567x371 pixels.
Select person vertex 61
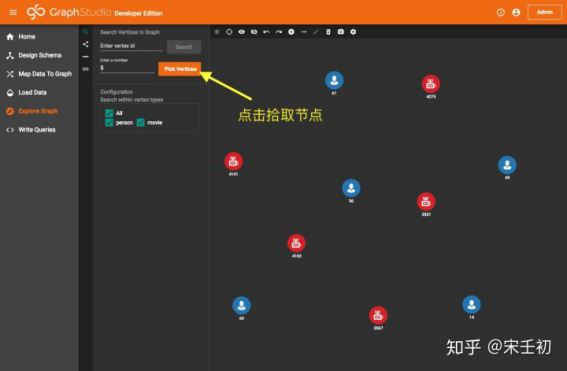334,80
